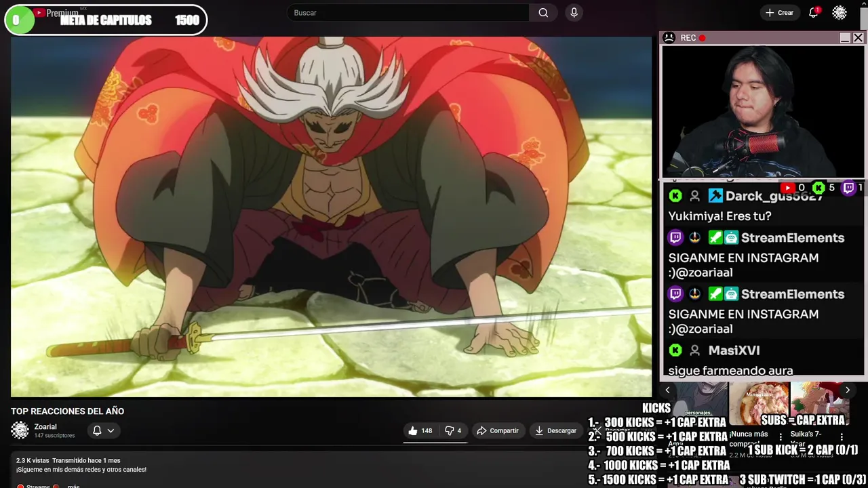Click the Compartir share button
The image size is (868, 488).
[x=497, y=430]
